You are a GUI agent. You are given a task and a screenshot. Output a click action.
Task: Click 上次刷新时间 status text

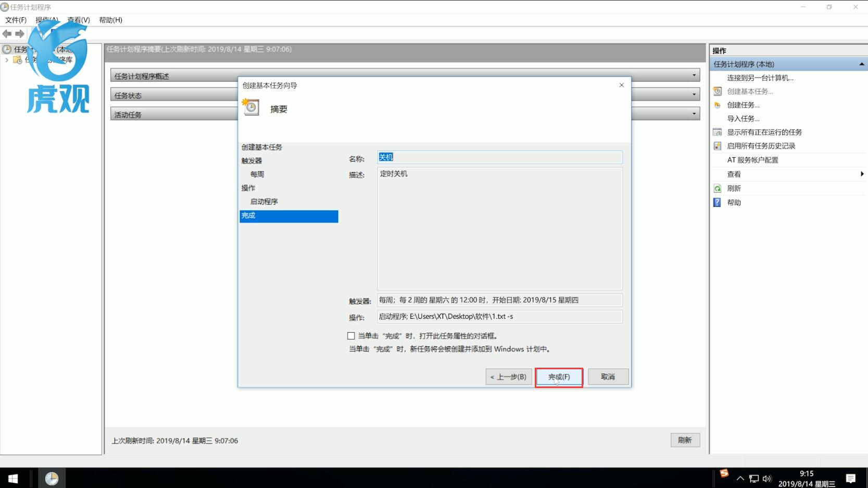click(175, 441)
